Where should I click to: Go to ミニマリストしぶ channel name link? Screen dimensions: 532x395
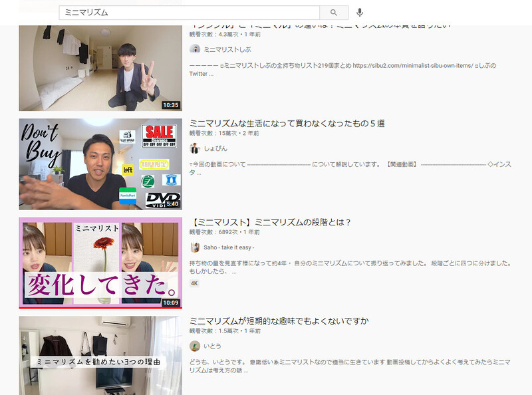click(227, 49)
